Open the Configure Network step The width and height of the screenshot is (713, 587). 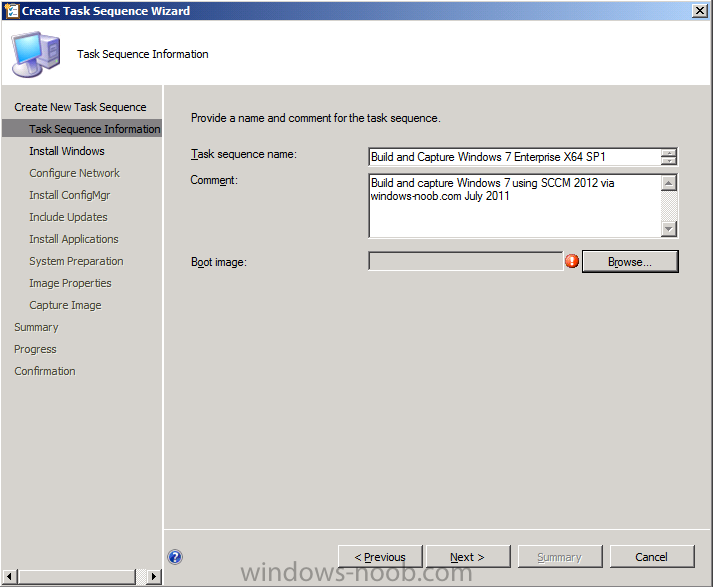[x=75, y=173]
